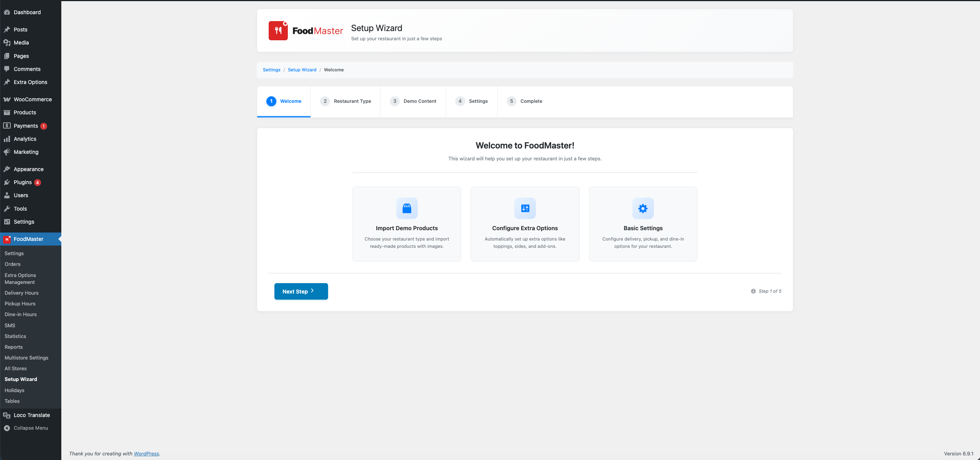Click the info icon next to Step 1 of 5
This screenshot has height=460, width=980.
click(x=753, y=291)
